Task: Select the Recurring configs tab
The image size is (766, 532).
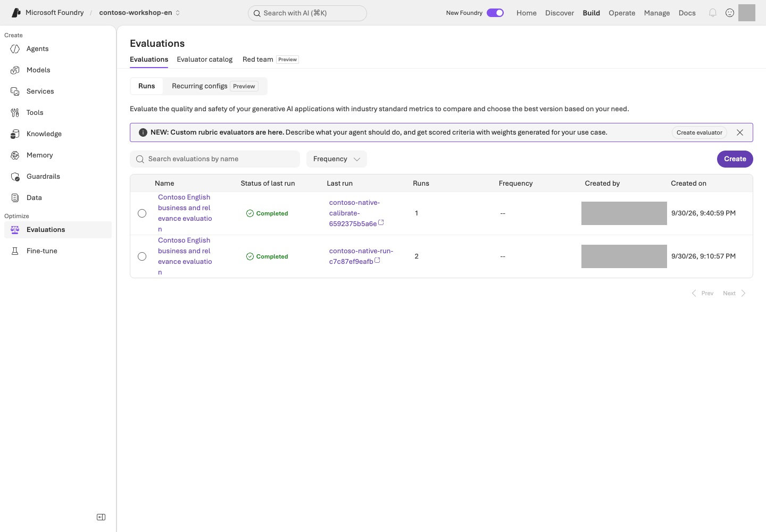Action: 215,86
